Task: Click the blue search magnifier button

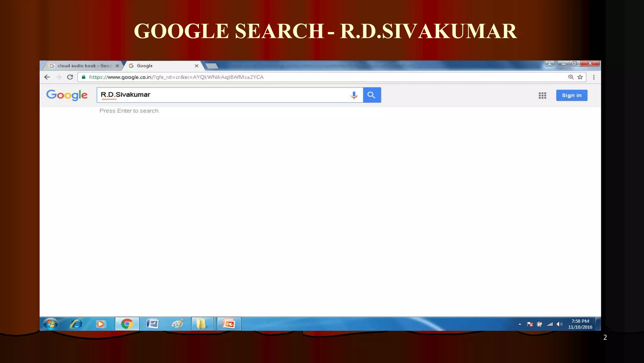Action: pos(372,95)
